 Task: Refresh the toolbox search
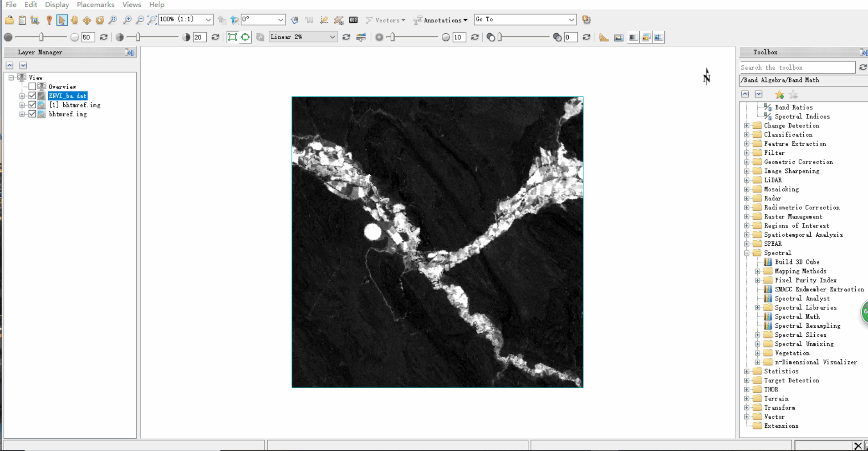pos(863,67)
